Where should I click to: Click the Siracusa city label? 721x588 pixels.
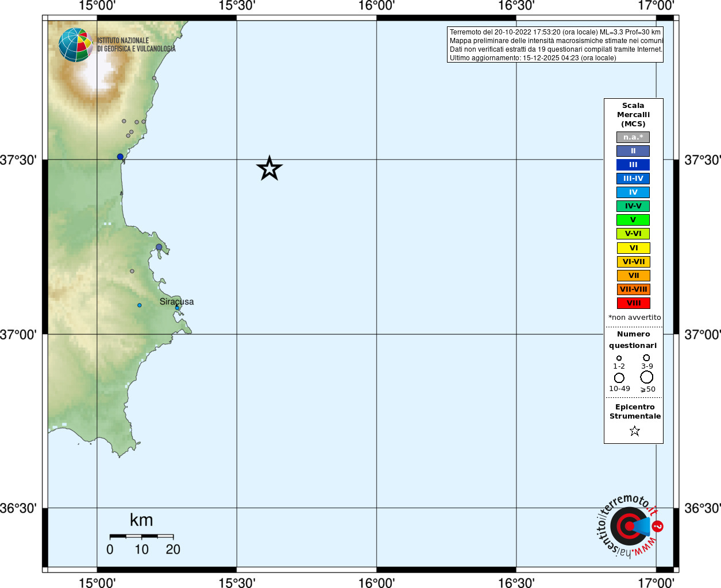tap(176, 301)
